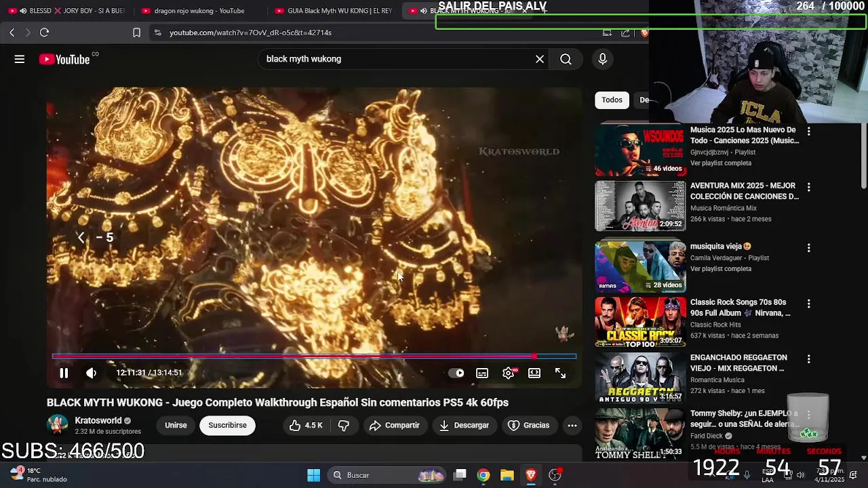Open the Windows Start menu
868x488 pixels.
coord(313,475)
